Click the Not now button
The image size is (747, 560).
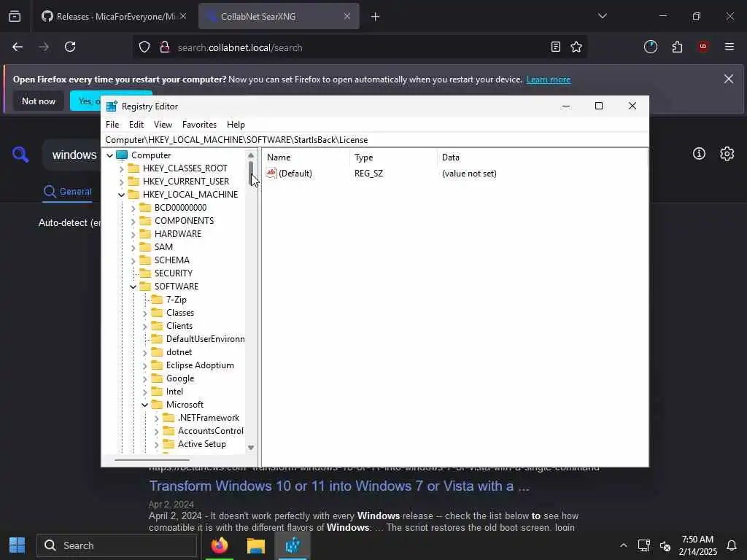tap(39, 101)
